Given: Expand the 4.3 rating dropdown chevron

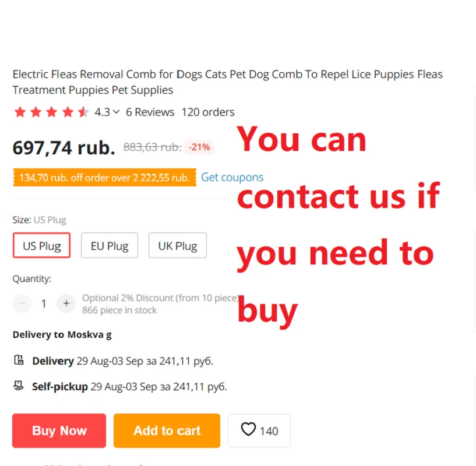Looking at the screenshot, I should pos(117,112).
